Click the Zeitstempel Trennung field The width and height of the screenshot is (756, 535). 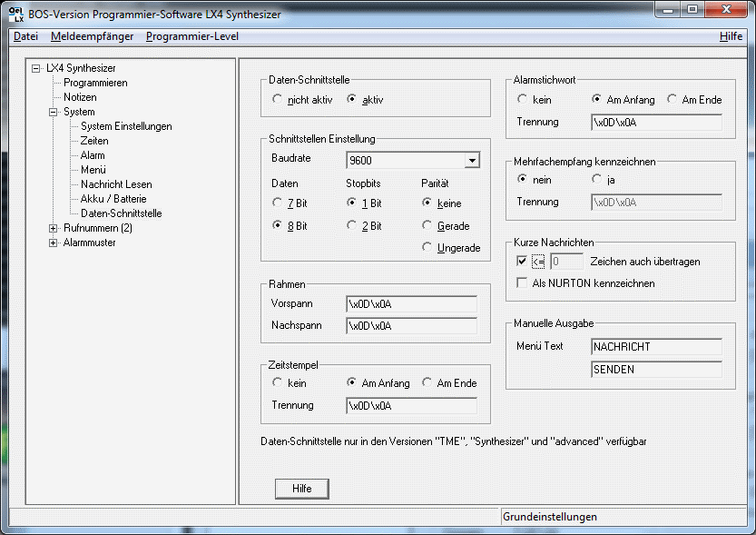412,406
